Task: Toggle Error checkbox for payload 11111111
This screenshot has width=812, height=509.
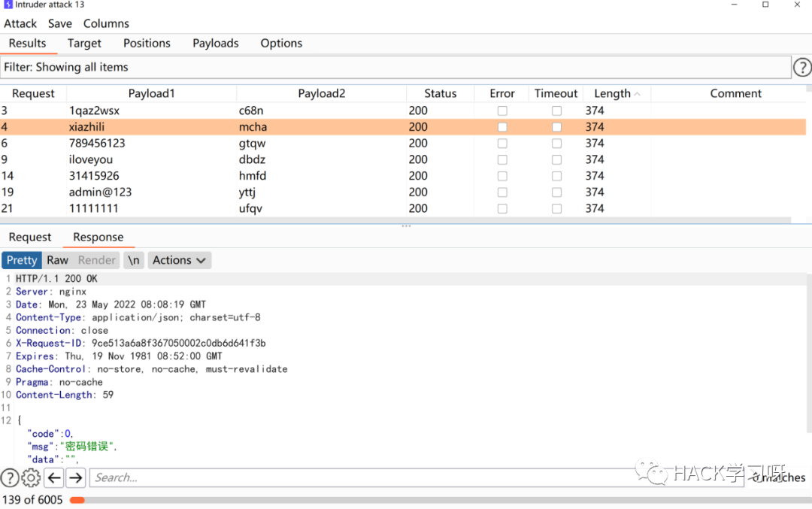Action: [502, 209]
